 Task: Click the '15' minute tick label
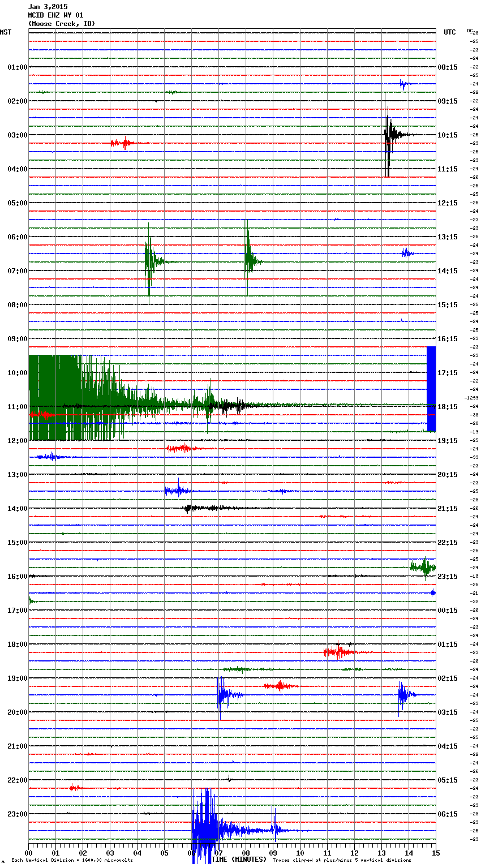coord(436,853)
